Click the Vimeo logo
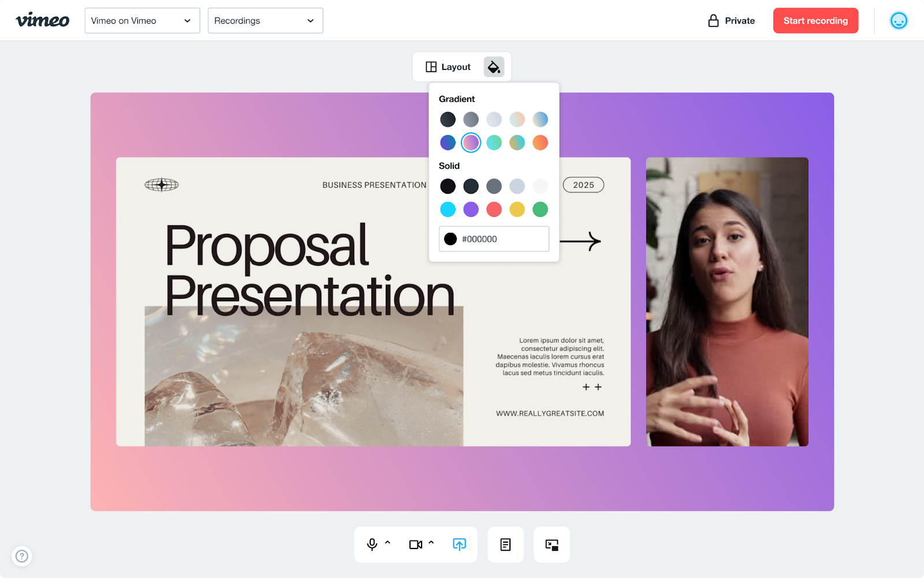Image resolution: width=924 pixels, height=578 pixels. coord(42,20)
